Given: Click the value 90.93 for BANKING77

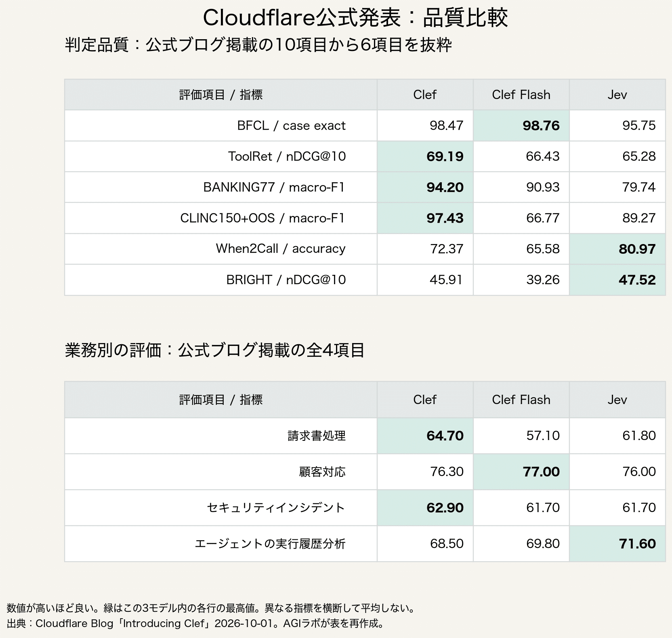Looking at the screenshot, I should click(543, 187).
